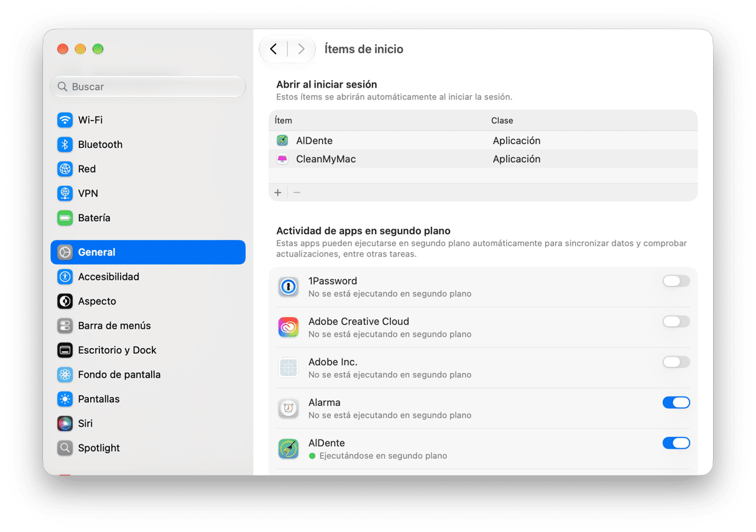This screenshot has width=756, height=532.
Task: Open Spotlight in the sidebar
Action: (148, 448)
